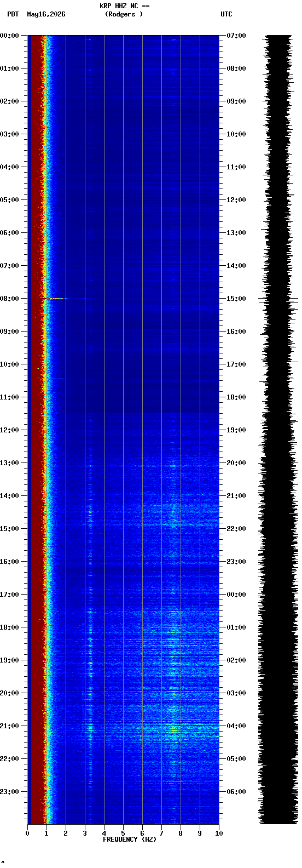
Task: Select PDT time label 03:00
Action: click(9, 134)
